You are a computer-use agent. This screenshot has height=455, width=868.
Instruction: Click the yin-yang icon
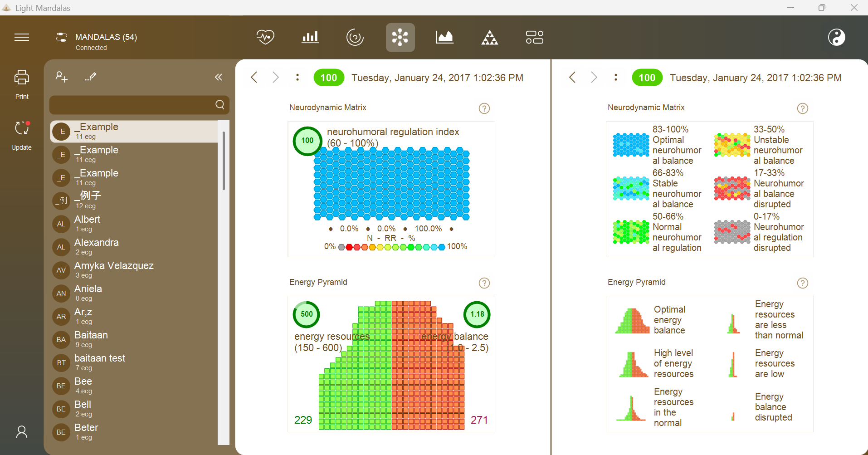836,37
